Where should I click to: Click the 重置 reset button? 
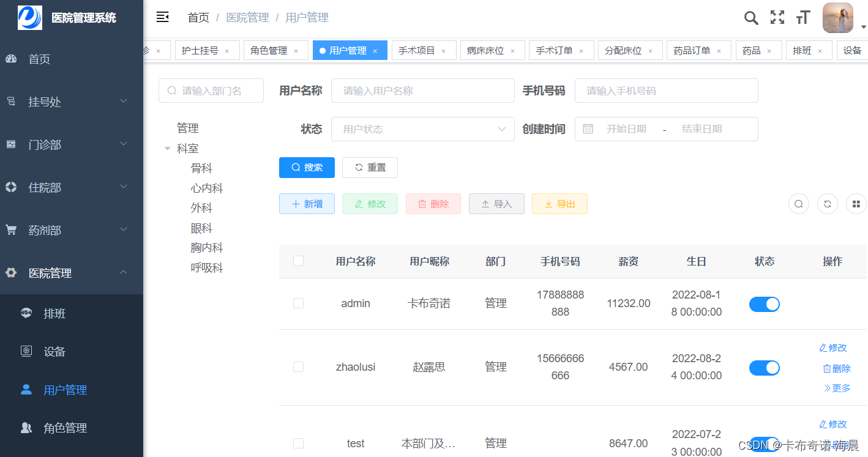click(370, 168)
